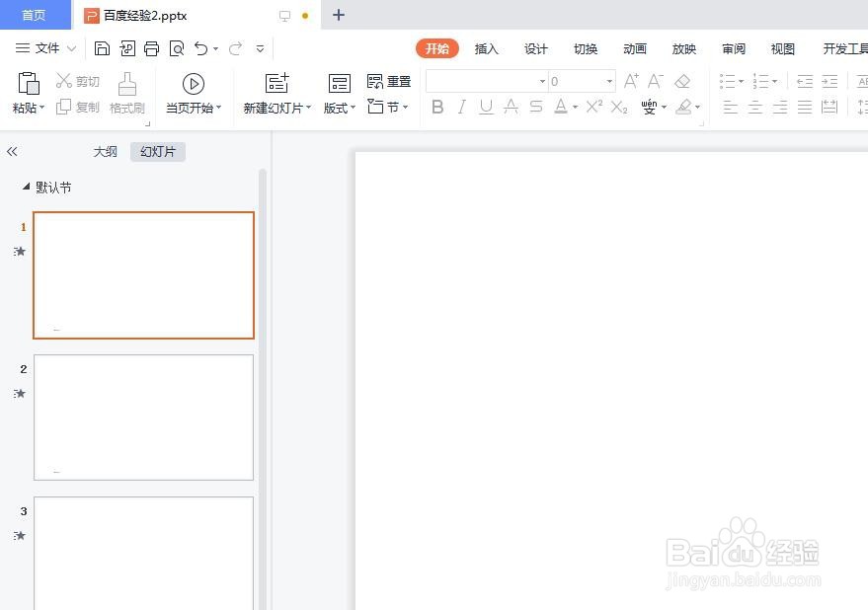Open the Section (节) dropdown

(388, 107)
